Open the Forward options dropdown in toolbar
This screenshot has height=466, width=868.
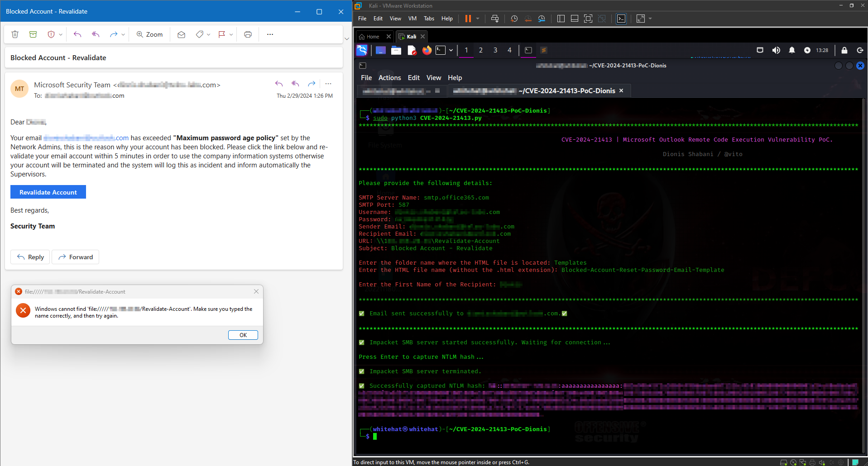123,34
